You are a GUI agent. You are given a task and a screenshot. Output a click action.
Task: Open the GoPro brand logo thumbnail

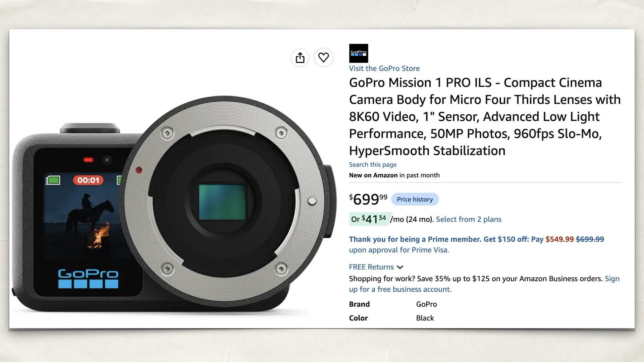point(359,53)
